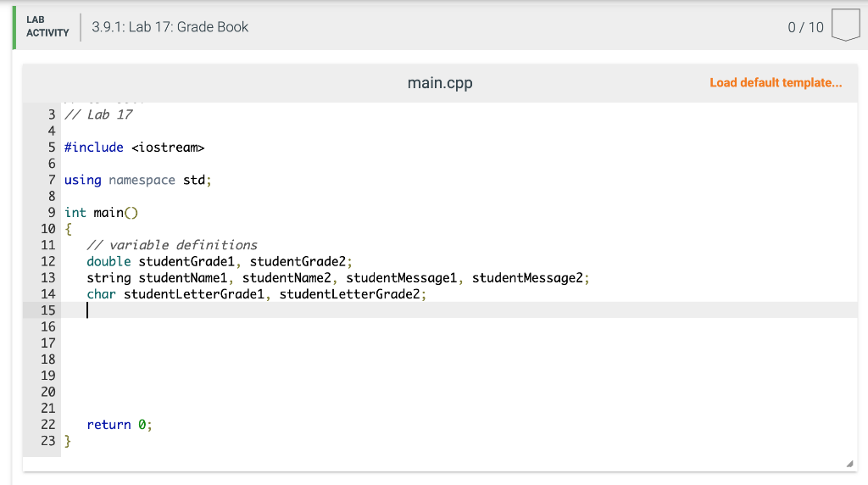Click the word namespace on line 7
The image size is (868, 485).
pos(142,181)
